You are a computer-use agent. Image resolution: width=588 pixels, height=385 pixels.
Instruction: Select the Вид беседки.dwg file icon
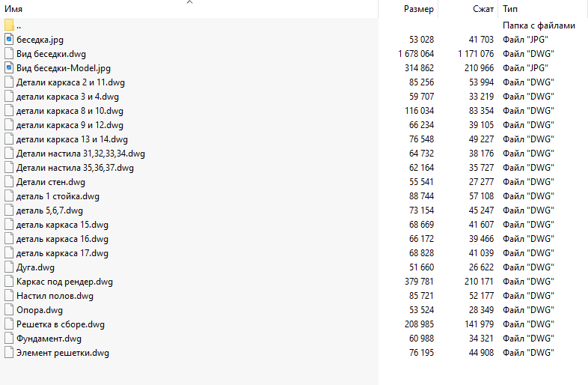[x=10, y=54]
